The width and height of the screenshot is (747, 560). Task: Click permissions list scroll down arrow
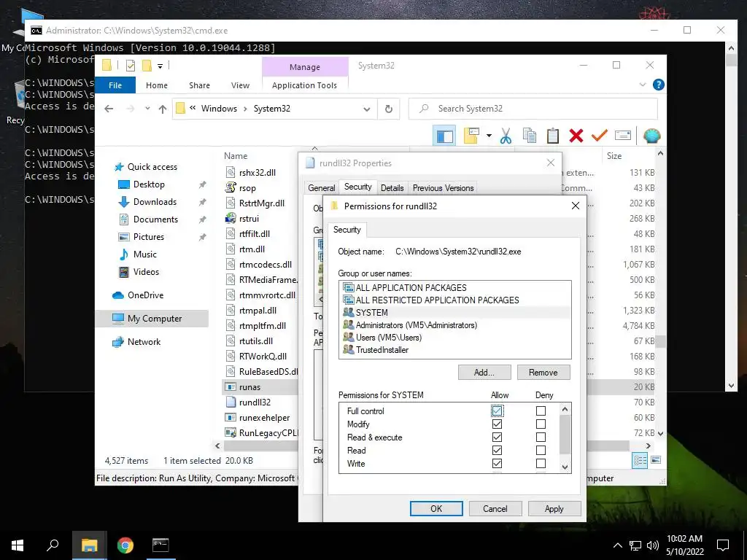click(565, 467)
